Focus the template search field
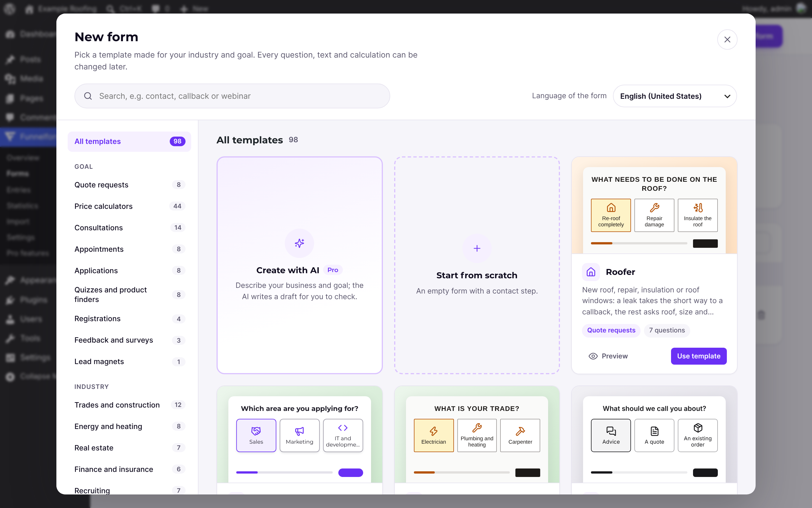812x508 pixels. click(x=232, y=96)
